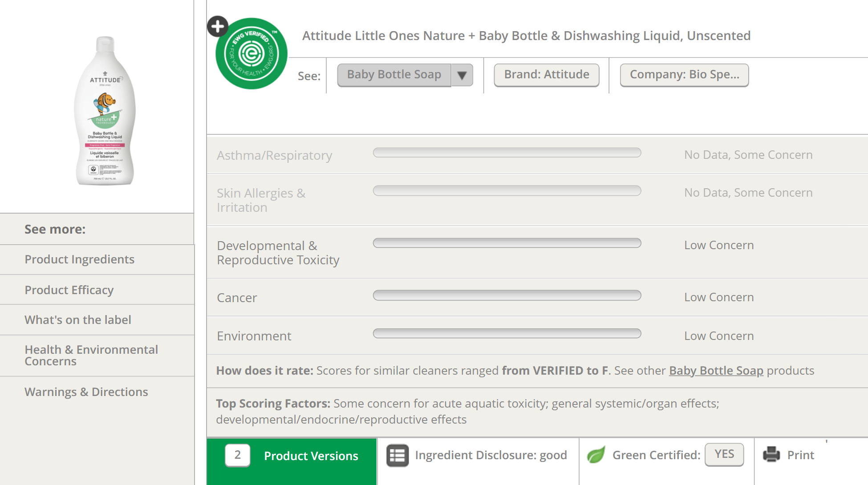Click the Developmental & Reproductive Toxicity bar

pos(507,243)
